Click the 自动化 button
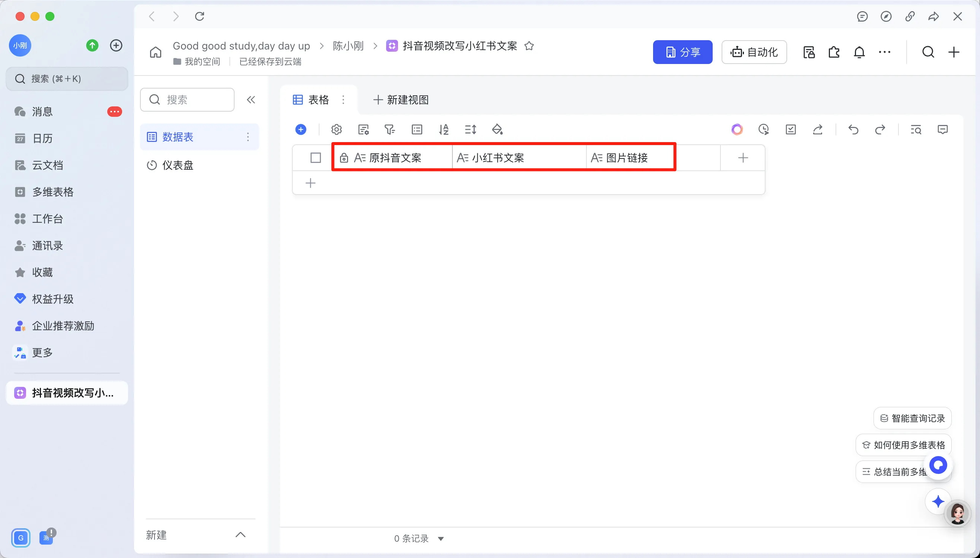This screenshot has height=558, width=980. 754,52
